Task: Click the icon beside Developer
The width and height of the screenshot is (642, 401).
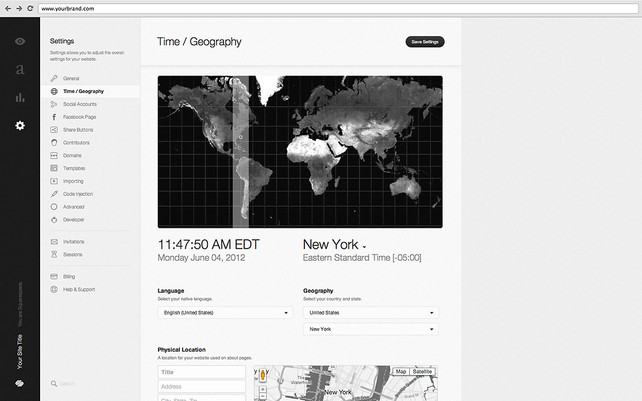Action: [x=54, y=220]
